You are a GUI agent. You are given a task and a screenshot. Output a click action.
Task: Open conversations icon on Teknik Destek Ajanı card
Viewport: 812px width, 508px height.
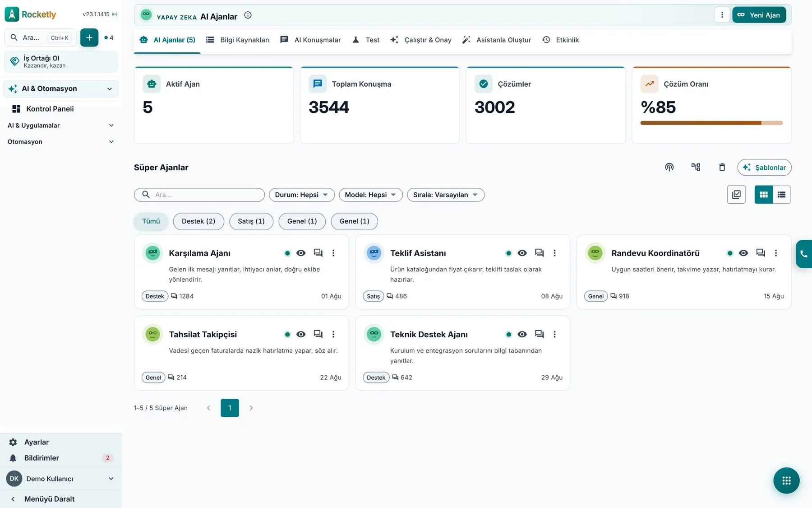tap(539, 334)
